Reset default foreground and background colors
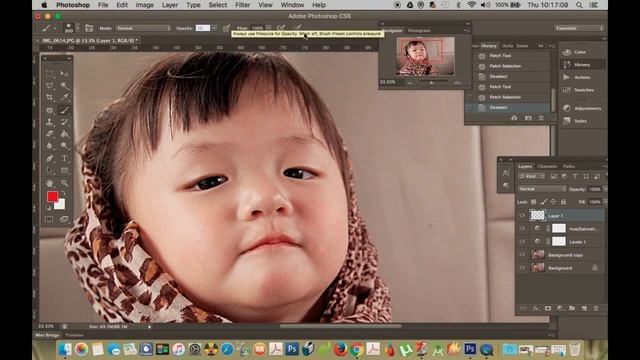640x360 pixels. point(49,207)
